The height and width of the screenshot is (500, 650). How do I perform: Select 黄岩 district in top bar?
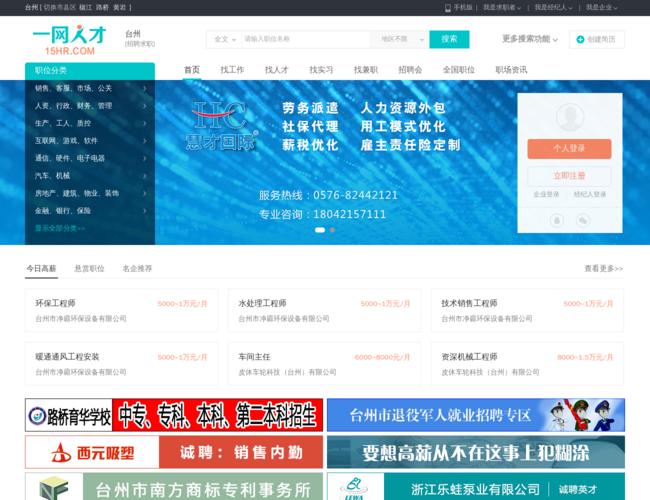pyautogui.click(x=119, y=7)
